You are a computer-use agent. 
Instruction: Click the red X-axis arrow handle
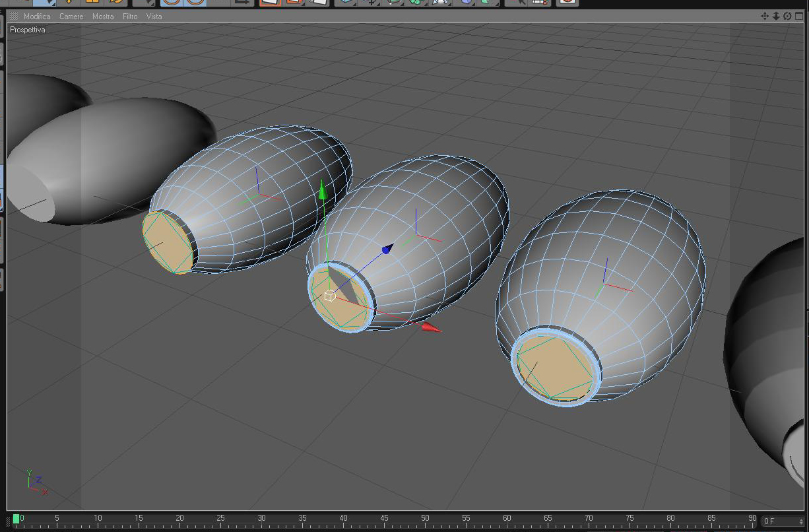coord(432,327)
